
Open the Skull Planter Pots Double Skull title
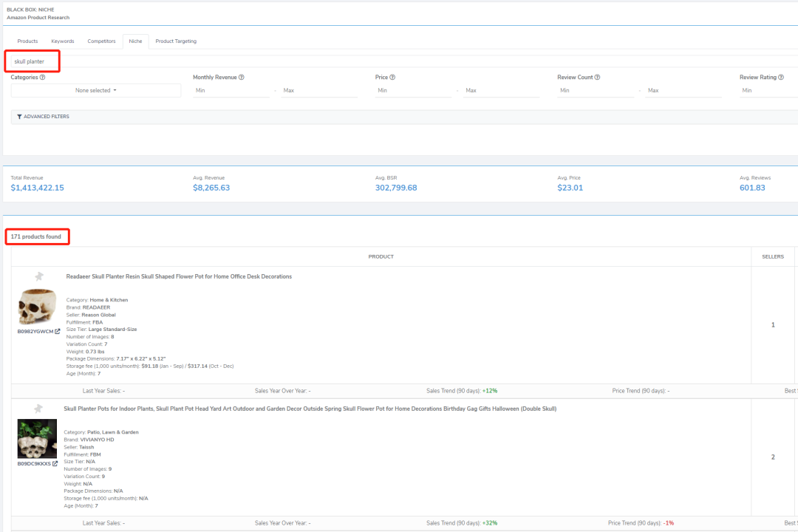(310, 409)
